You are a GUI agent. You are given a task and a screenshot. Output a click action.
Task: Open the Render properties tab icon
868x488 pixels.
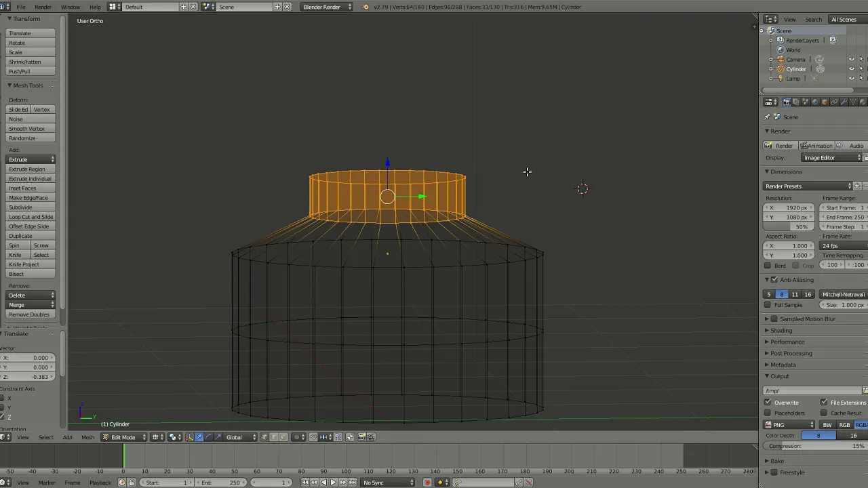787,102
